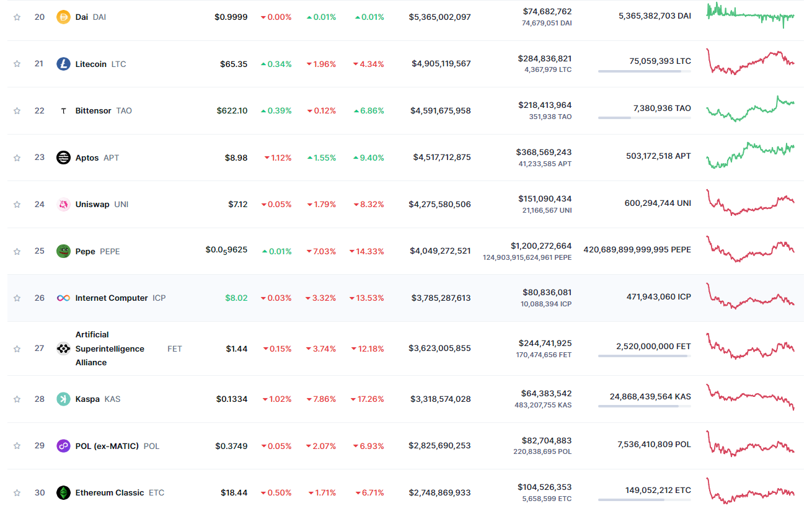Star the POL (ex-MATIC) row
812x511 pixels.
point(17,446)
